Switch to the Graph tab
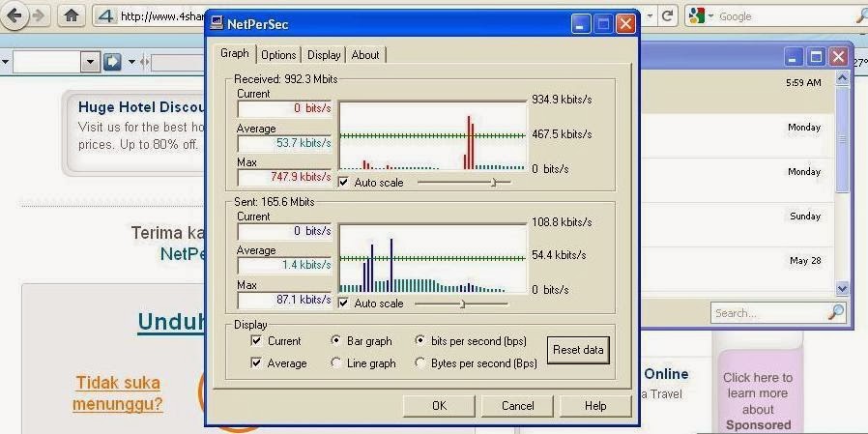 tap(235, 53)
